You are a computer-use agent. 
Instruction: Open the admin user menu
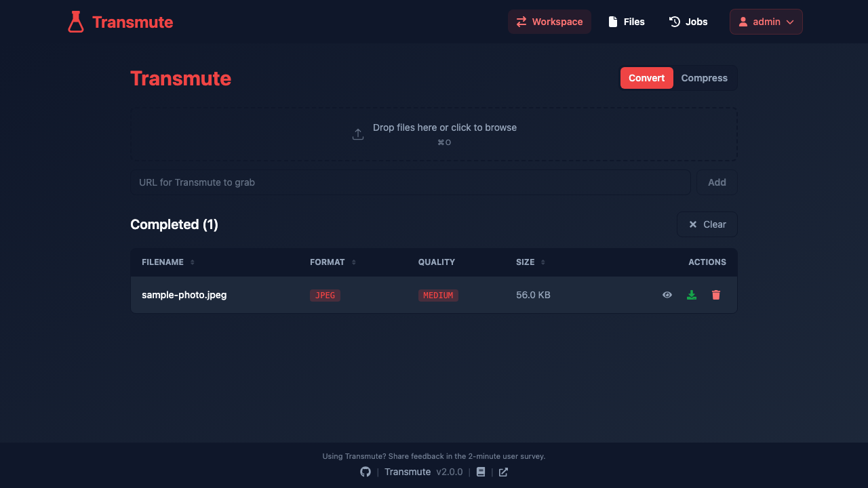tap(766, 22)
